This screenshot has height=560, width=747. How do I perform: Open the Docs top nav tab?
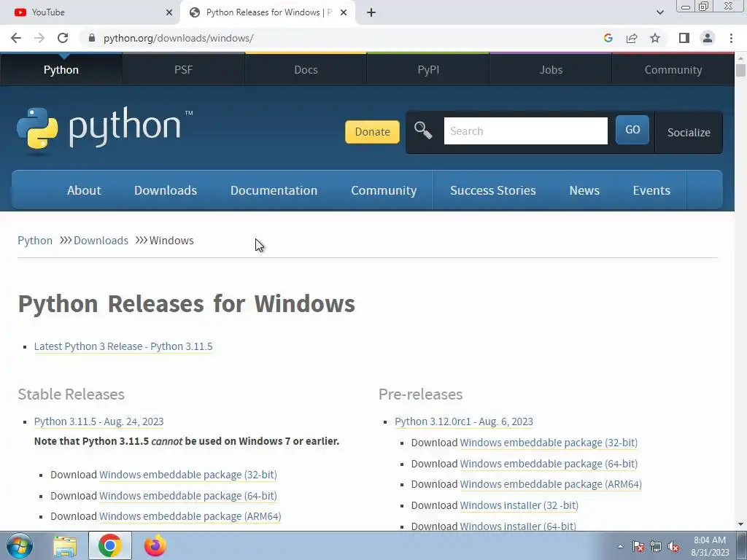[x=306, y=69]
